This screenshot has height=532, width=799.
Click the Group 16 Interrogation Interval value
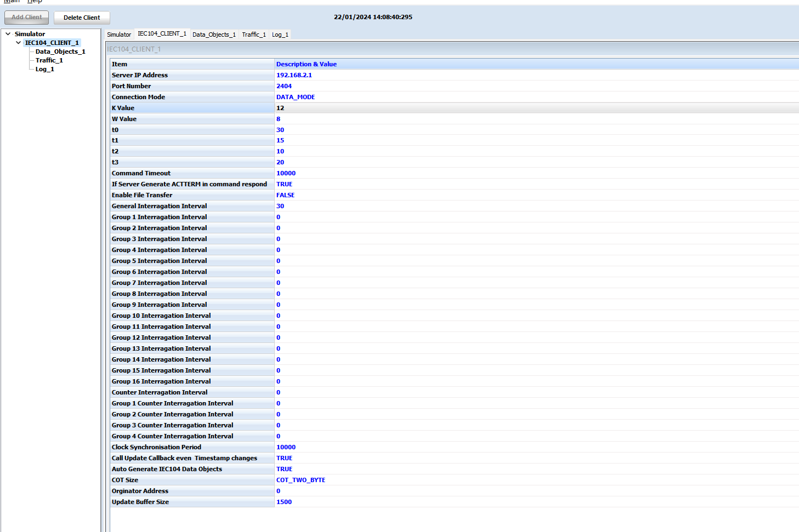278,381
